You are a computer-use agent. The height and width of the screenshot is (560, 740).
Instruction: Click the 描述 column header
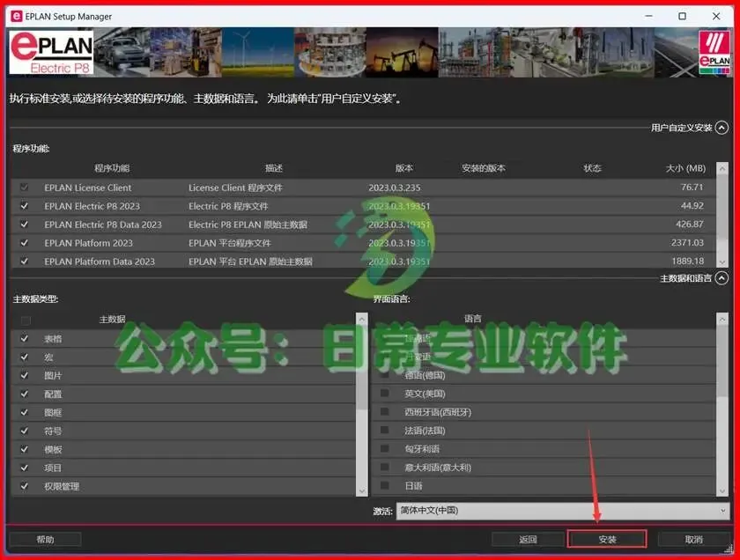[x=274, y=168]
